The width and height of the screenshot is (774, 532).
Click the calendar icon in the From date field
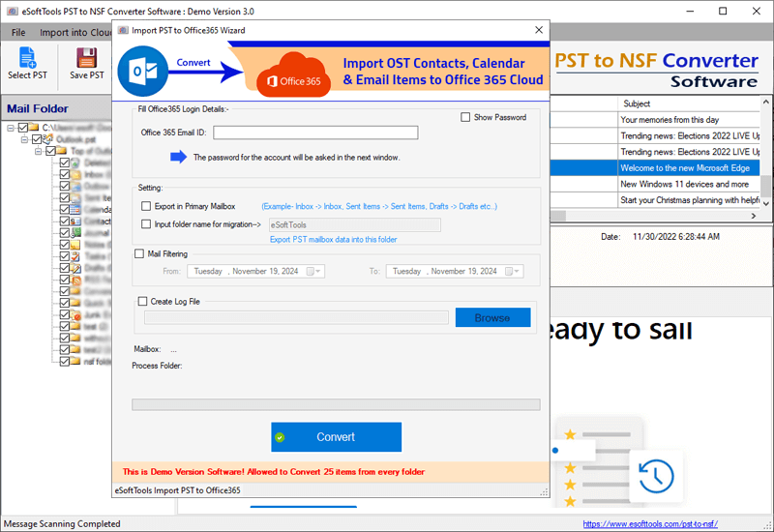tap(310, 271)
